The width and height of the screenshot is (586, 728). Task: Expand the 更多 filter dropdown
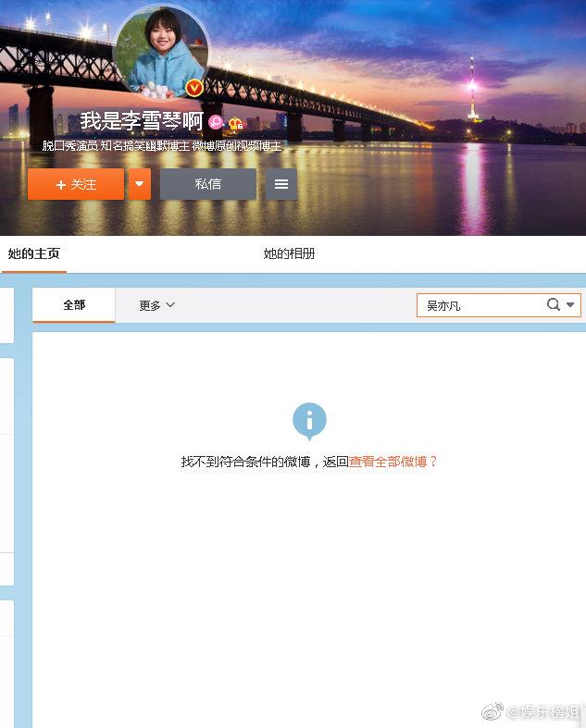click(156, 305)
